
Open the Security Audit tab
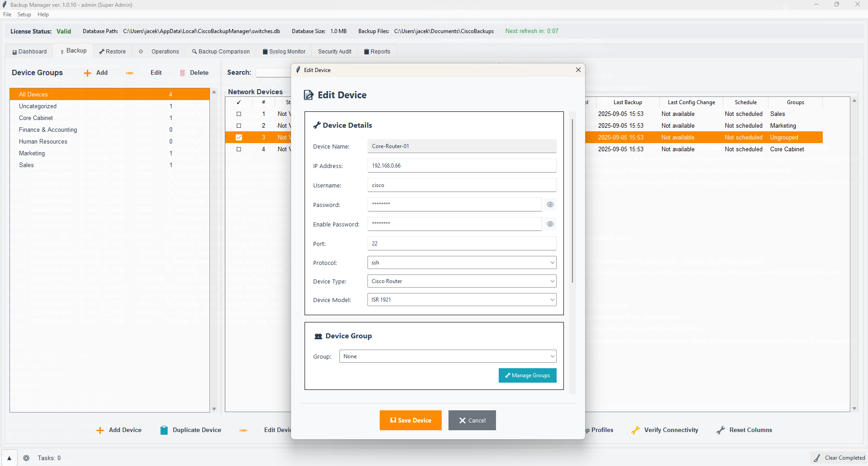pyautogui.click(x=334, y=52)
